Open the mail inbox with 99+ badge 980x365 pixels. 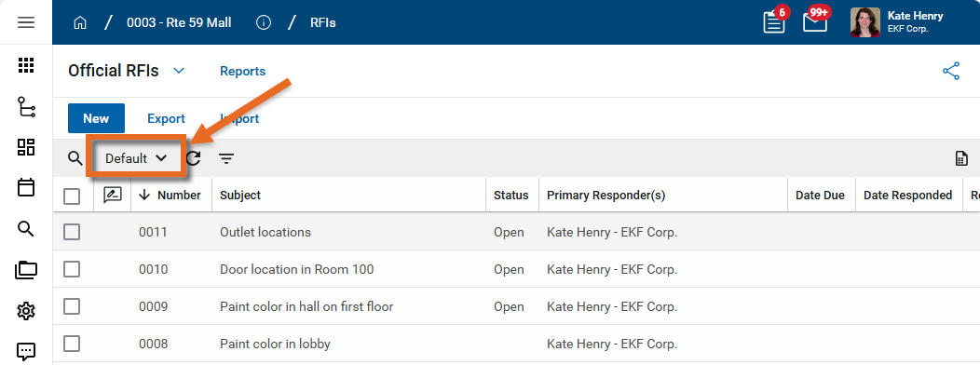coord(816,21)
